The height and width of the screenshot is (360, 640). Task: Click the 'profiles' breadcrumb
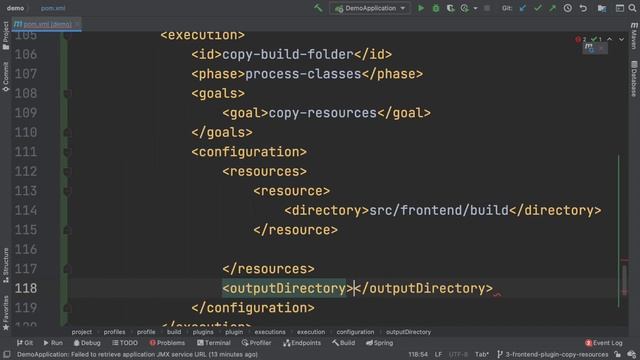(x=114, y=332)
